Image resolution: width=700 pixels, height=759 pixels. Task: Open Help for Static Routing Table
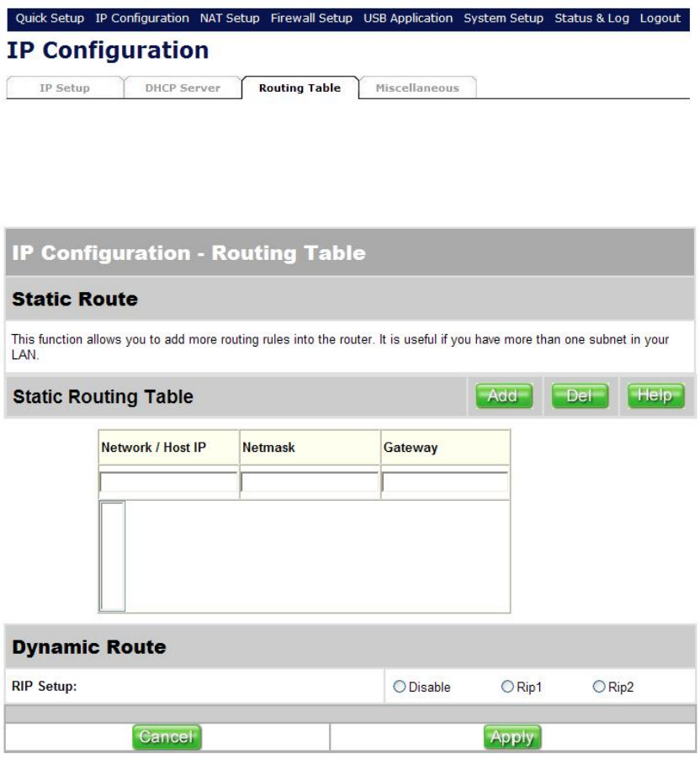(656, 396)
